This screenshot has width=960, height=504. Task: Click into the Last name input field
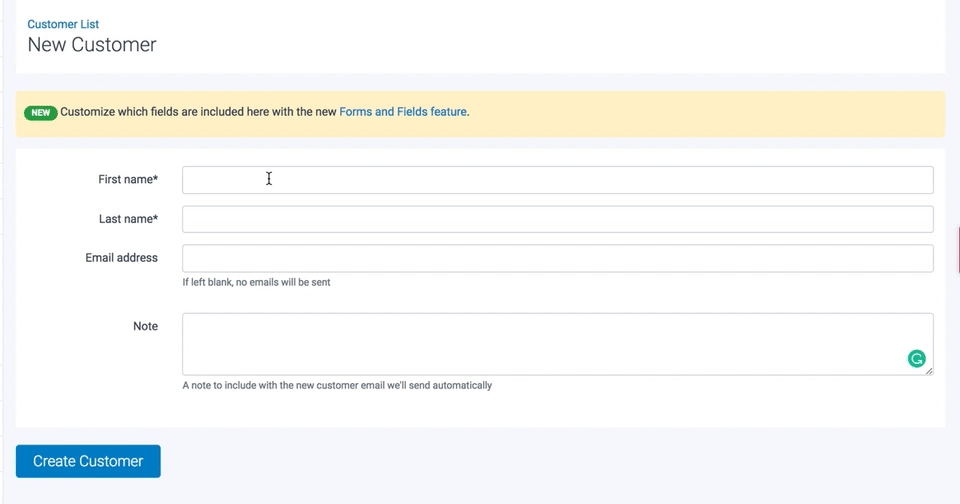click(x=557, y=219)
